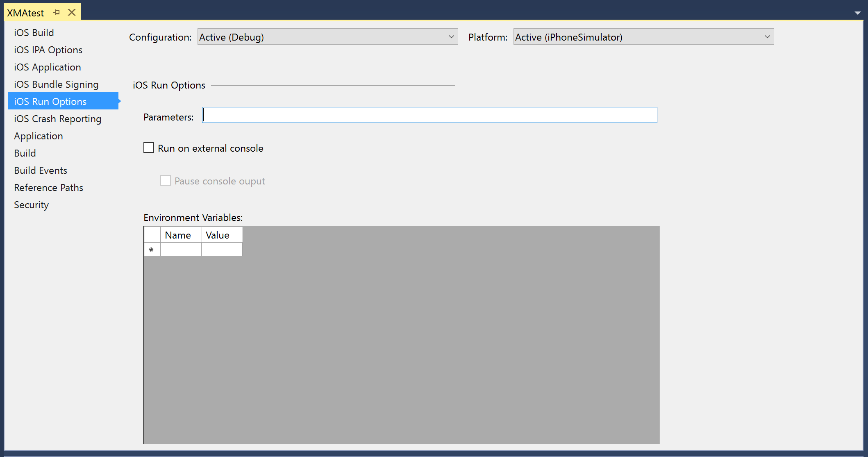Click the empty Name cell in grid
Screen dimensions: 868x457
[181, 249]
